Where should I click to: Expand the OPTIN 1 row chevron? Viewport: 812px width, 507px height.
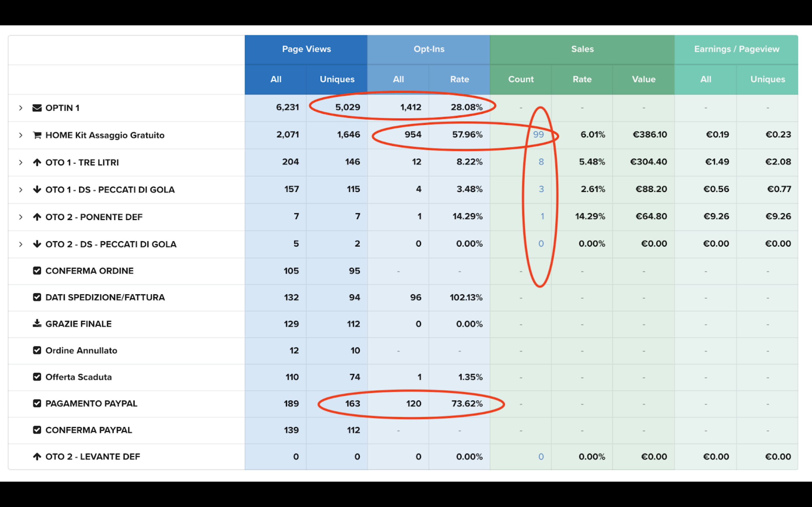tap(21, 108)
